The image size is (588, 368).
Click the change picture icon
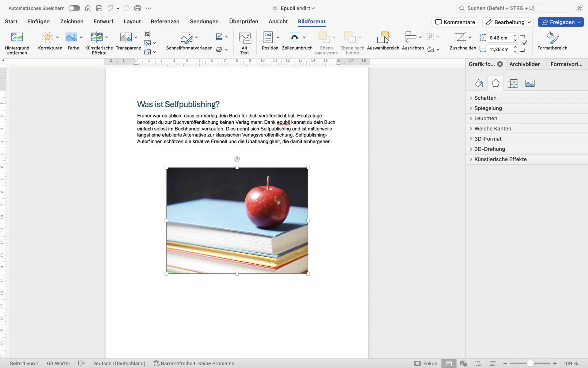click(x=148, y=43)
